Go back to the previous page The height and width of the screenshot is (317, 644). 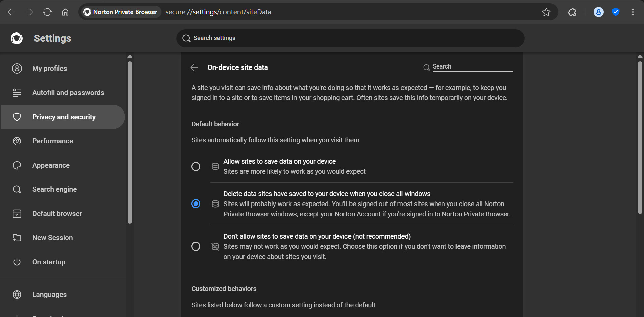point(11,12)
